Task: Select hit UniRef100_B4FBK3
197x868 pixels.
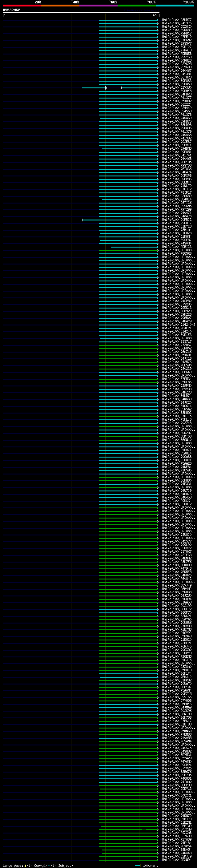Action: 176,94
